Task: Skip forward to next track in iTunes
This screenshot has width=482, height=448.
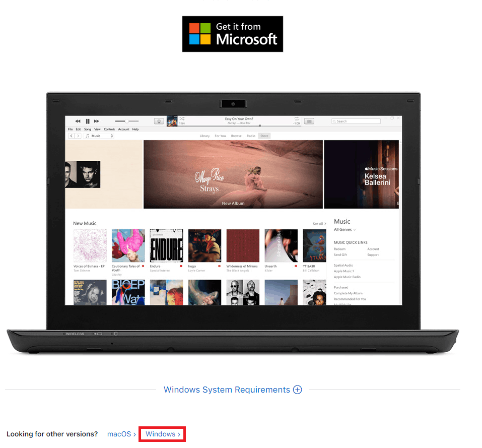Action: tap(97, 121)
